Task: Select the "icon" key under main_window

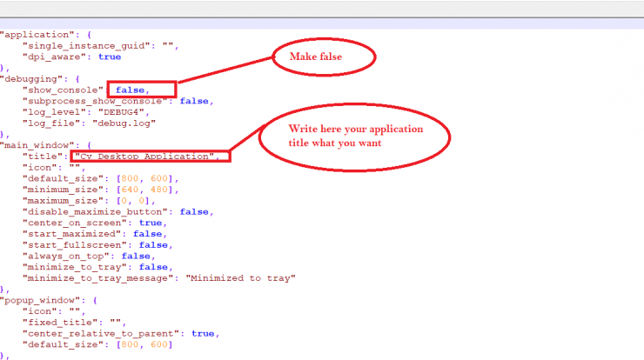Action: (x=40, y=168)
